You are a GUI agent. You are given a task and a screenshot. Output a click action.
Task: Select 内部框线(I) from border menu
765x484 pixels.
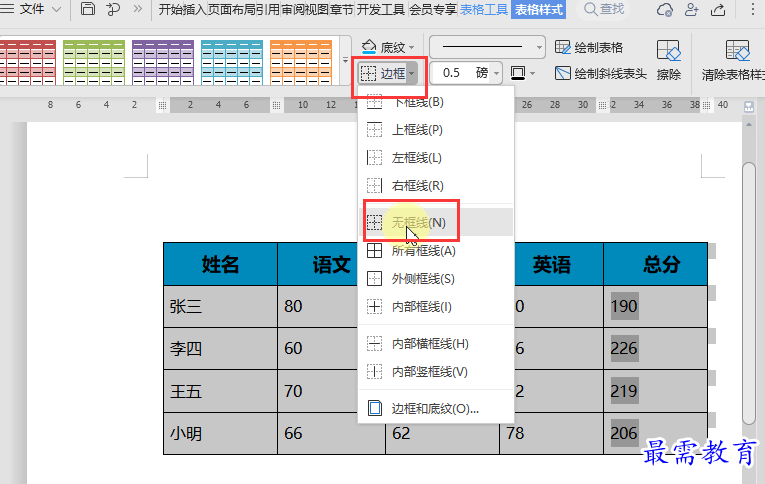(x=436, y=307)
